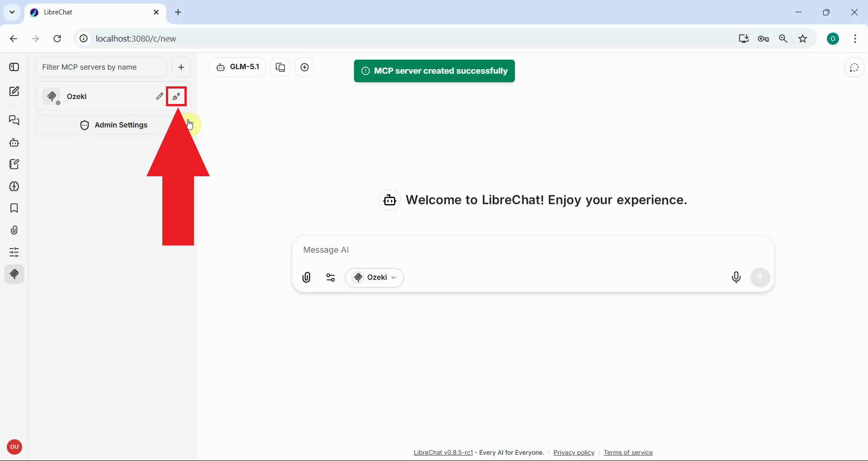Start a new chat from sidebar pencil icon
The height and width of the screenshot is (461, 868).
(14, 91)
